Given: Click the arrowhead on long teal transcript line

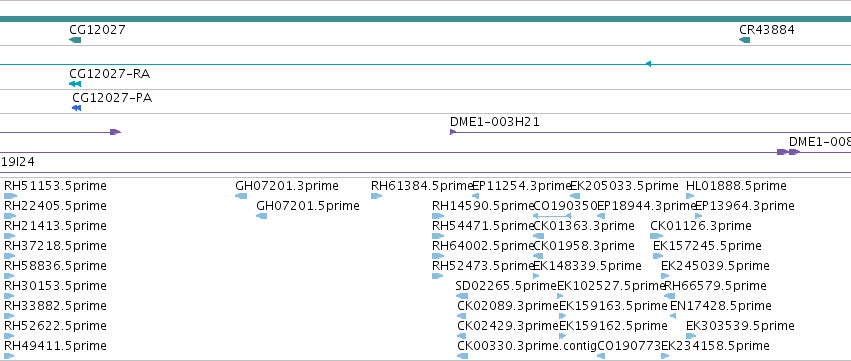Looking at the screenshot, I should click(647, 64).
